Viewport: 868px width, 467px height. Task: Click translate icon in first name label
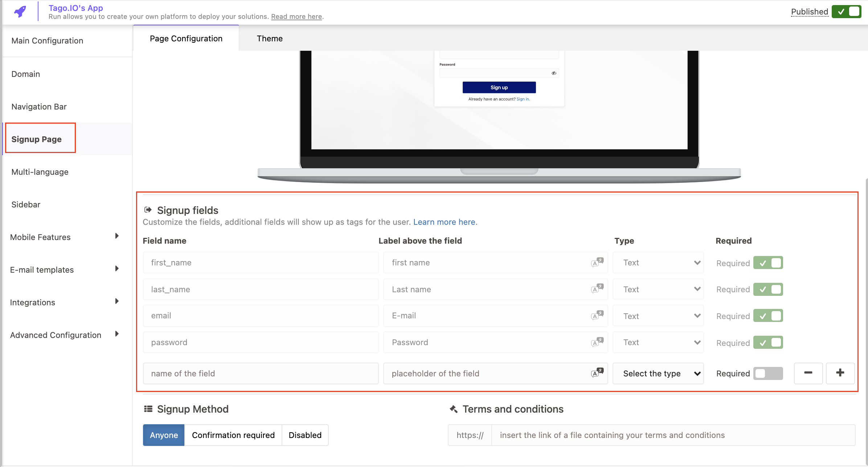pyautogui.click(x=597, y=262)
